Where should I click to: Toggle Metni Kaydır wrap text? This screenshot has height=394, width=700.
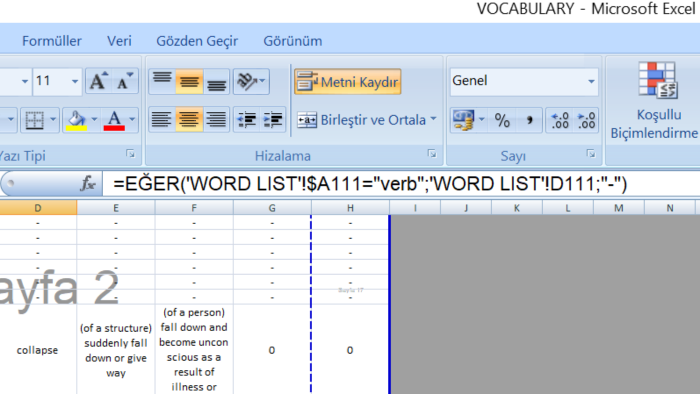(x=348, y=82)
